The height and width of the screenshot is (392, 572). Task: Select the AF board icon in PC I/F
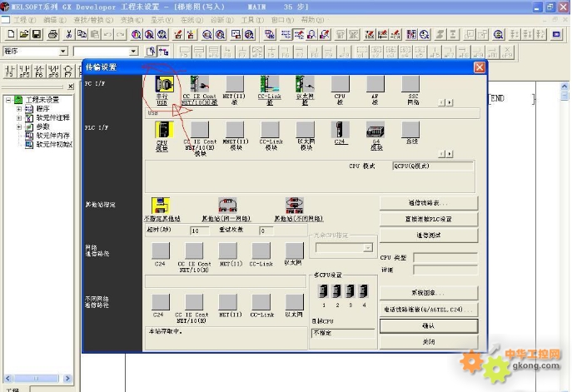[x=375, y=84]
